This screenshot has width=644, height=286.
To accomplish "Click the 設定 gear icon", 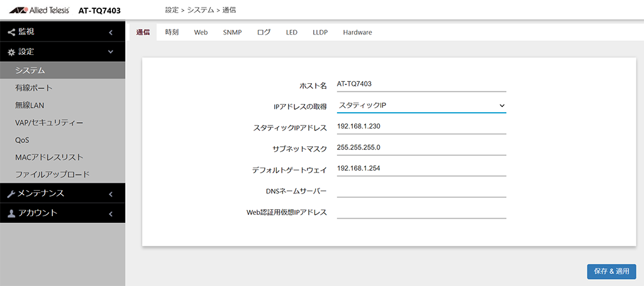I will click(11, 52).
